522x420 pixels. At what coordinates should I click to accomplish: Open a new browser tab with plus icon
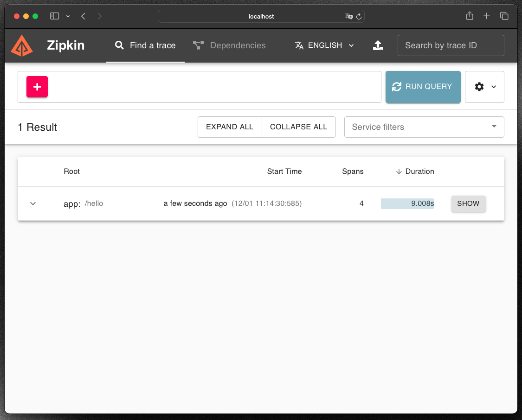(x=486, y=16)
